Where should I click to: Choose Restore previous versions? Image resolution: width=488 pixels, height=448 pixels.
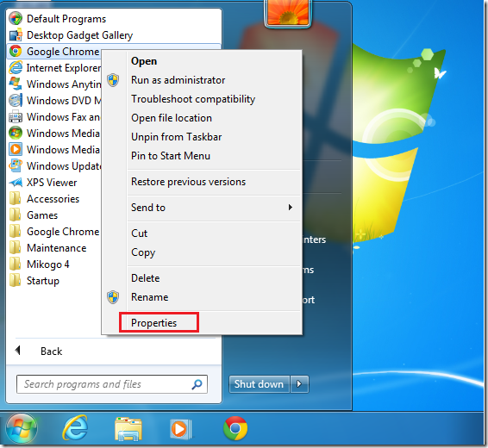(x=188, y=182)
